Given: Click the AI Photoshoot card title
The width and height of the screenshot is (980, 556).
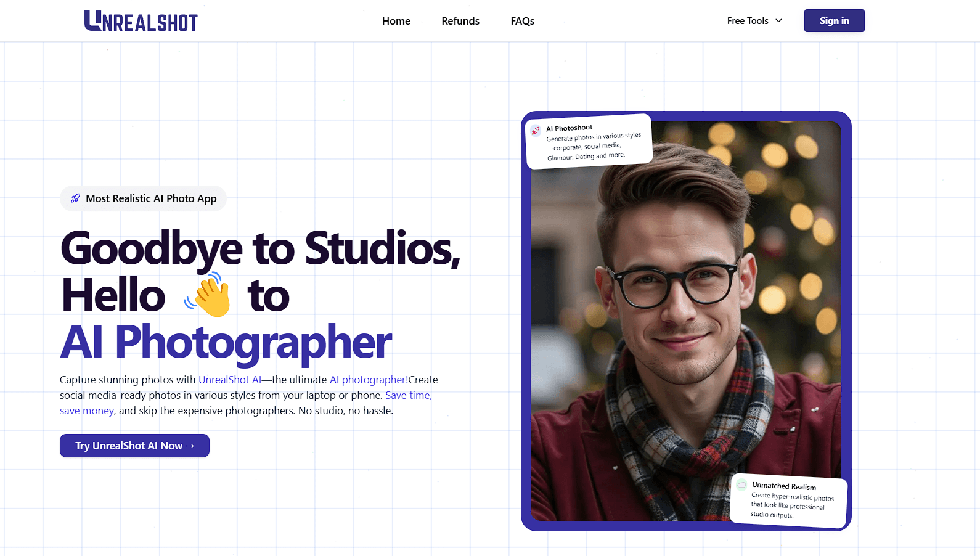Looking at the screenshot, I should (x=569, y=128).
